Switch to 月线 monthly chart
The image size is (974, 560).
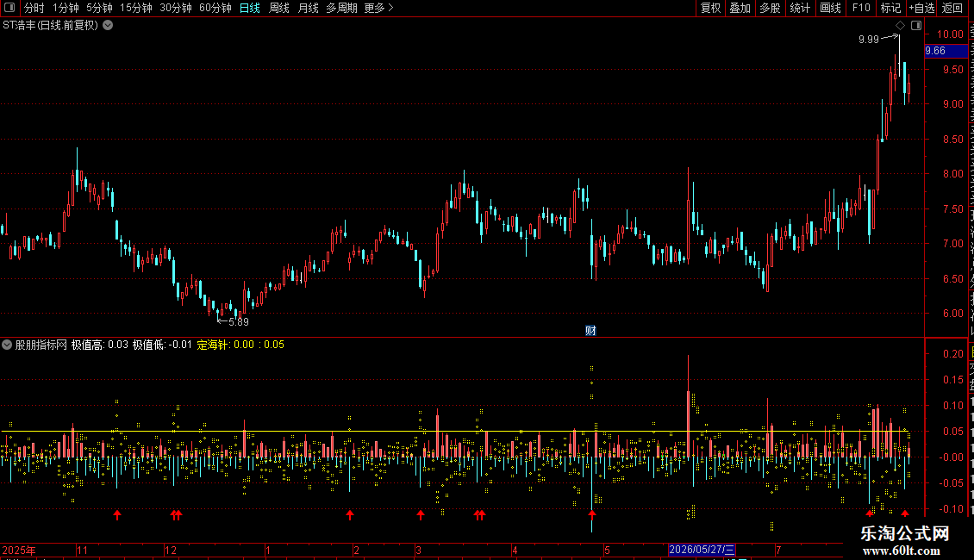[308, 8]
